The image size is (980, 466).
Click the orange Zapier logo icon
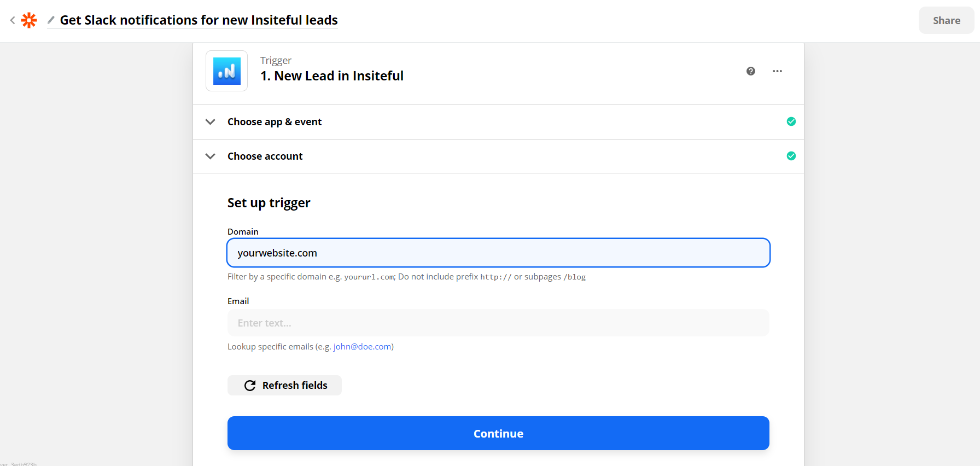[29, 20]
